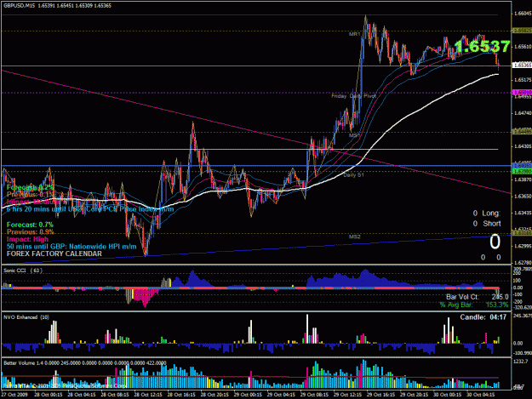Click the USD Core PCE Price Index countdown

click(x=90, y=209)
